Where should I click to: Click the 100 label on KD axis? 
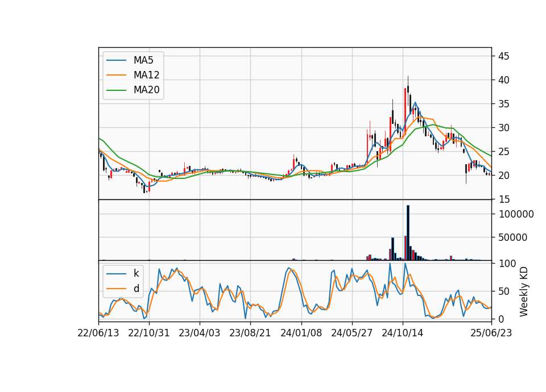pos(507,264)
